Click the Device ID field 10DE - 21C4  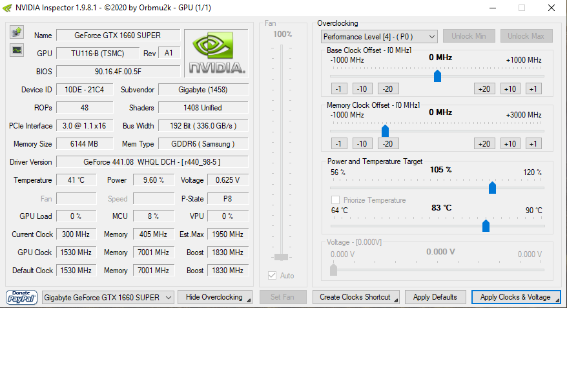[x=85, y=89]
